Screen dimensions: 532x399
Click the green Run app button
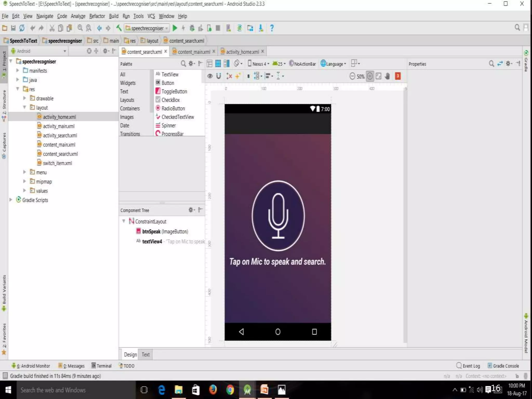point(175,28)
